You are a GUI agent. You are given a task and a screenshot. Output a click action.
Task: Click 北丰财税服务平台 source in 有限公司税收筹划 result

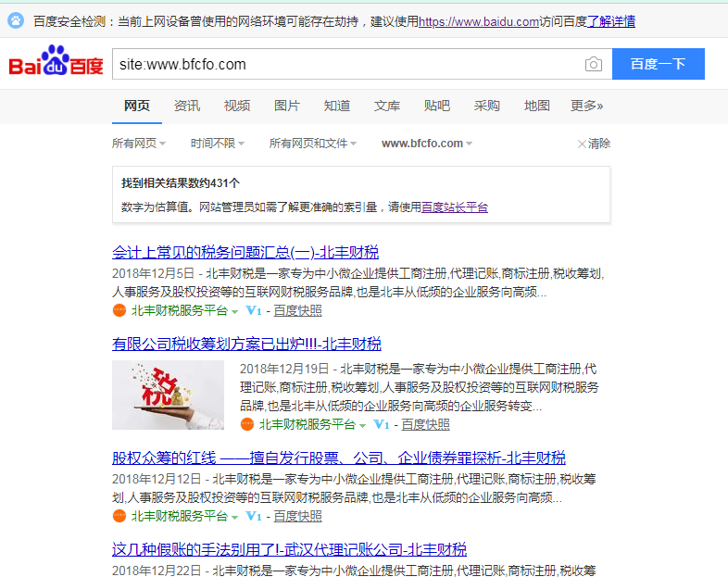(307, 424)
